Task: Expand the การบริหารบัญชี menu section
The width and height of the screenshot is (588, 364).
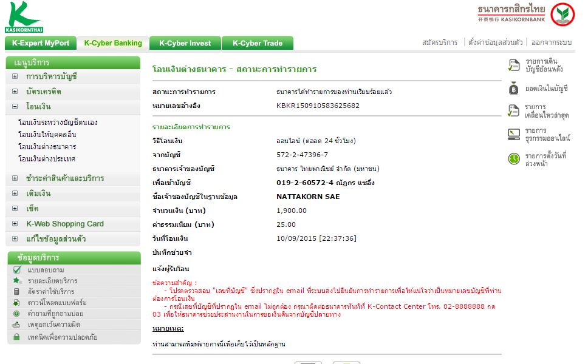Action: click(15, 76)
